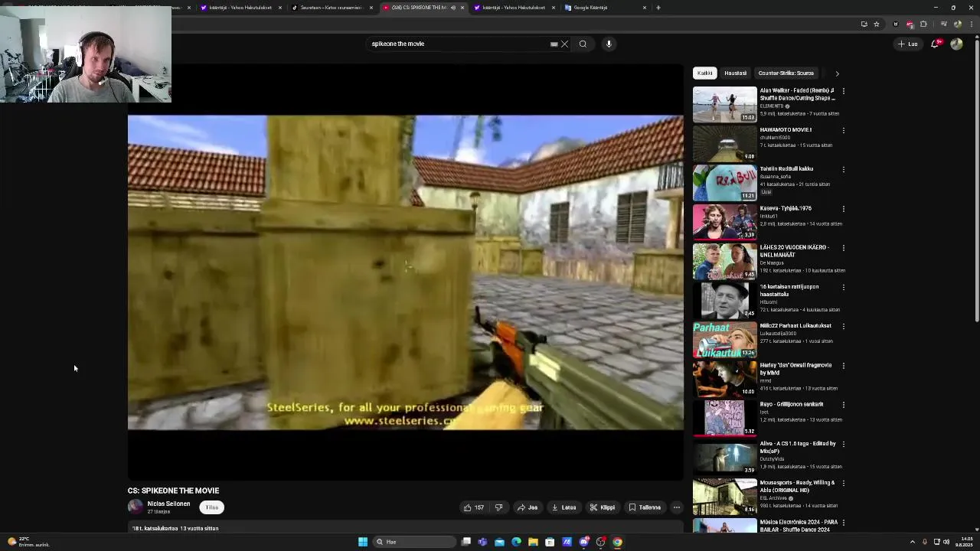Image resolution: width=980 pixels, height=551 pixels.
Task: Open options for Parhaat Luikautukset video
Action: click(x=843, y=326)
